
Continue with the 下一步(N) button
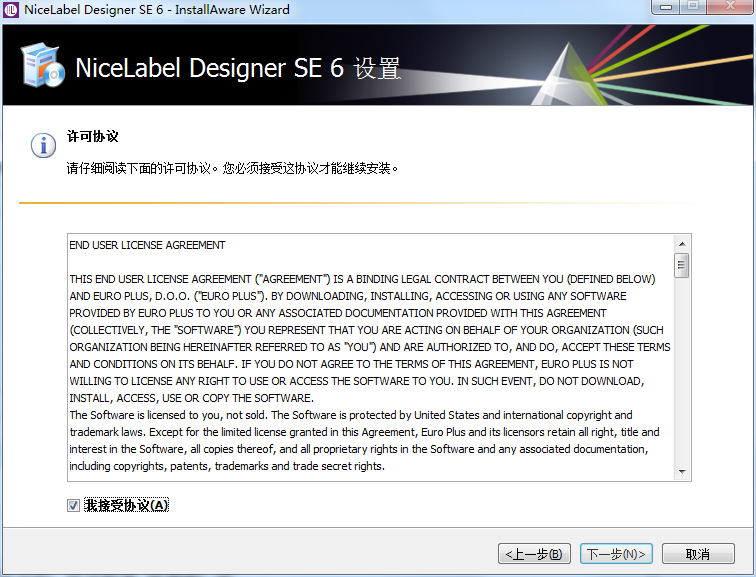616,554
